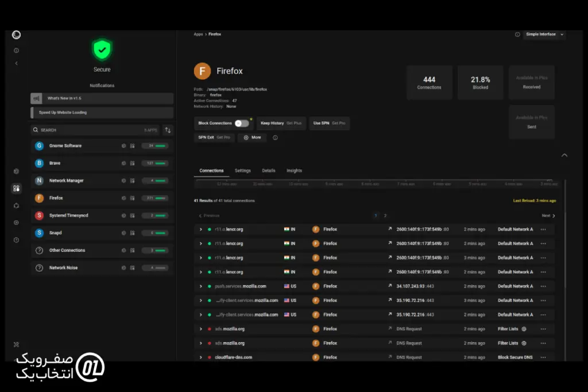Expand the cloudflare-dns.com connection row
Viewport: 588px width, 392px height.
pyautogui.click(x=200, y=358)
